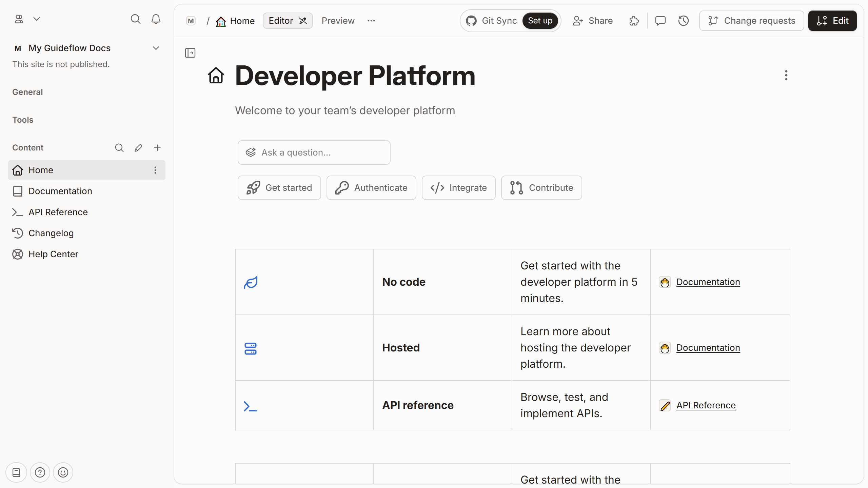
Task: Open API Reference in sidebar
Action: [x=87, y=212]
